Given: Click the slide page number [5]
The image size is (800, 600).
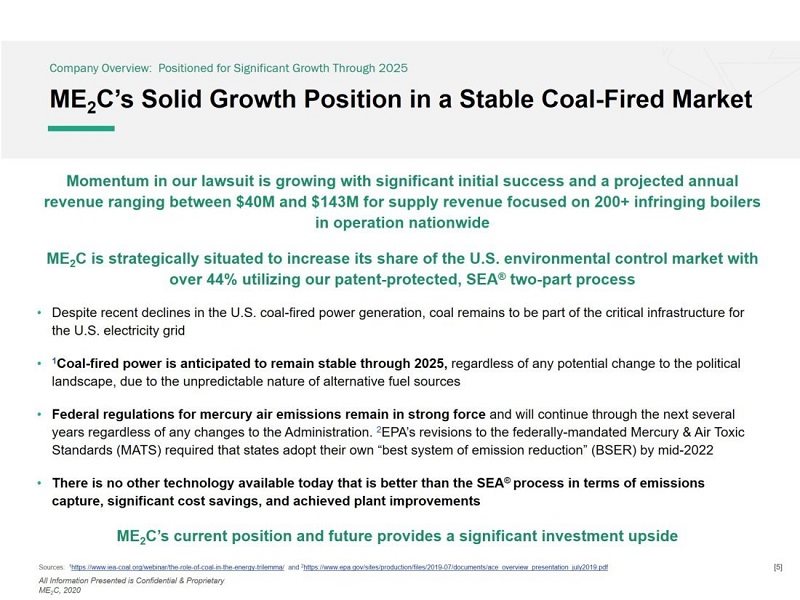Looking at the screenshot, I should (x=777, y=567).
